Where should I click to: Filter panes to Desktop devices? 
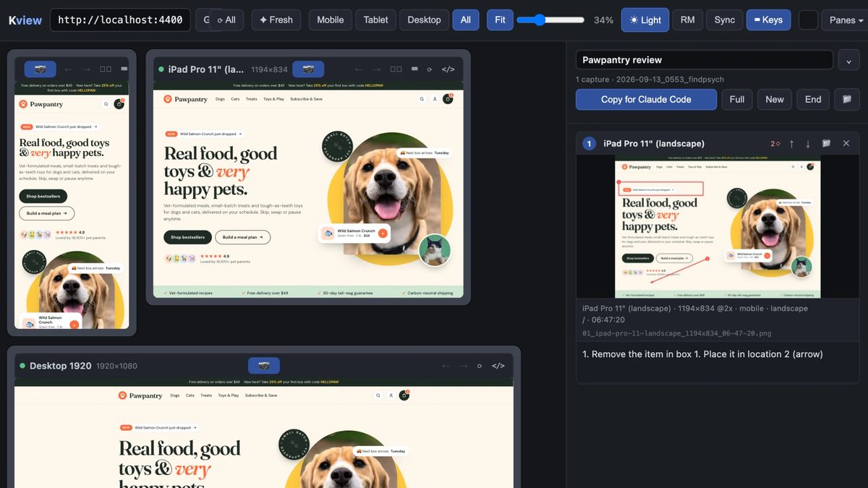(424, 20)
